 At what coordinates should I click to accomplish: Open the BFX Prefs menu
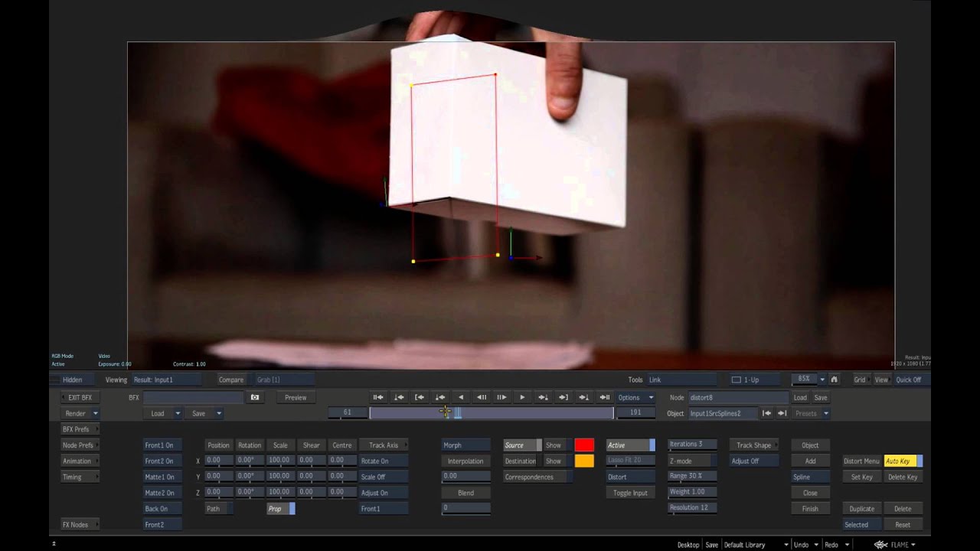click(x=80, y=429)
